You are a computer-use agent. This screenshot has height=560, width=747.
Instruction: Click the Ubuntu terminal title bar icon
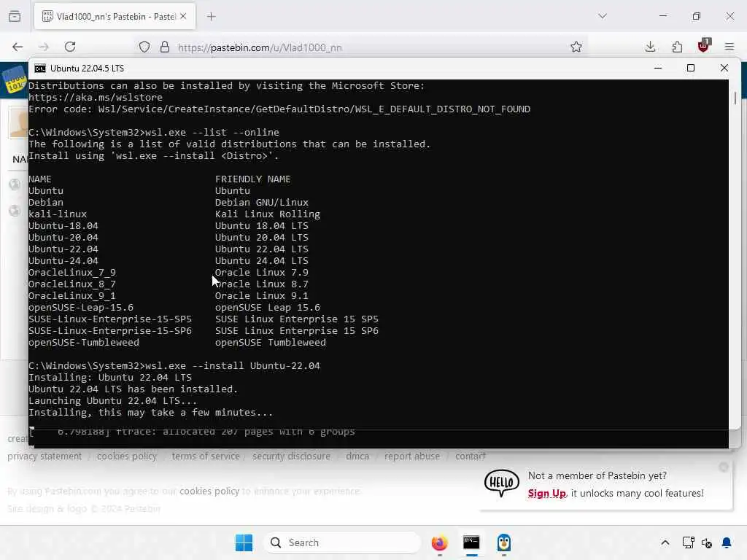[x=40, y=68]
